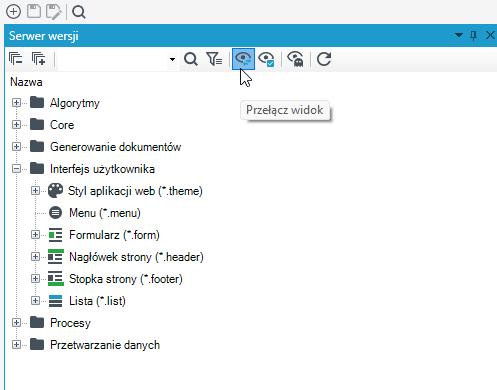497x390 pixels.
Task: Select the Lista (*.list) text
Action: pos(97,301)
